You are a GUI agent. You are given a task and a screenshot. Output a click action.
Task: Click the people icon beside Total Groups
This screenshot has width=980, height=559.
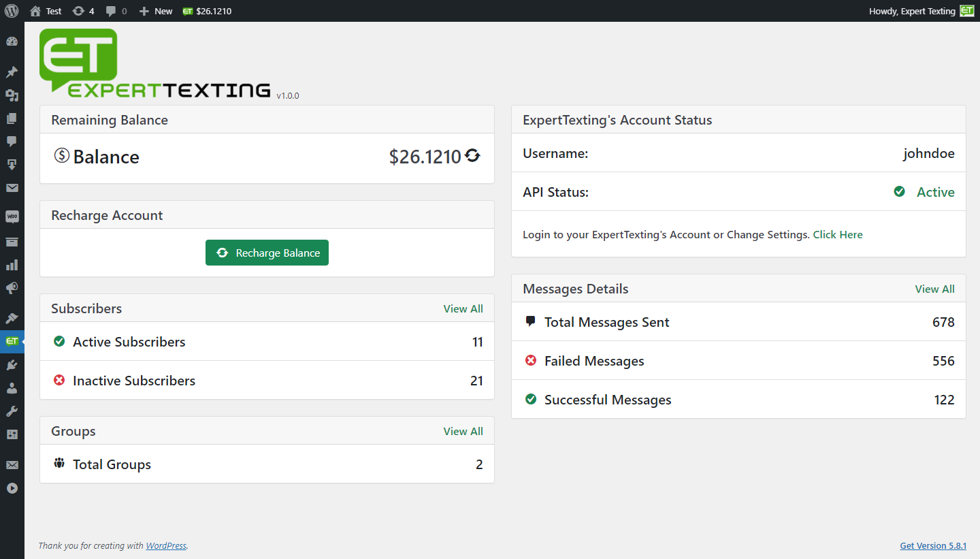pyautogui.click(x=59, y=464)
